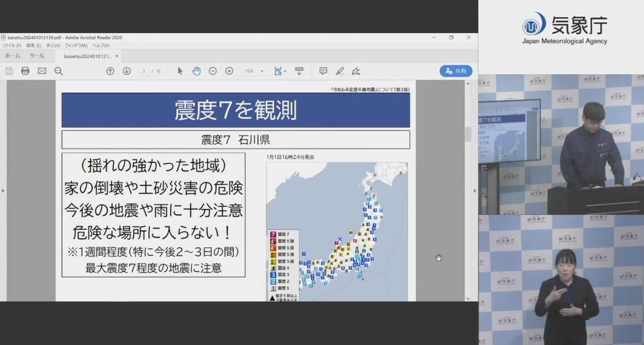
Task: Select the highlighter pen tool
Action: click(340, 71)
